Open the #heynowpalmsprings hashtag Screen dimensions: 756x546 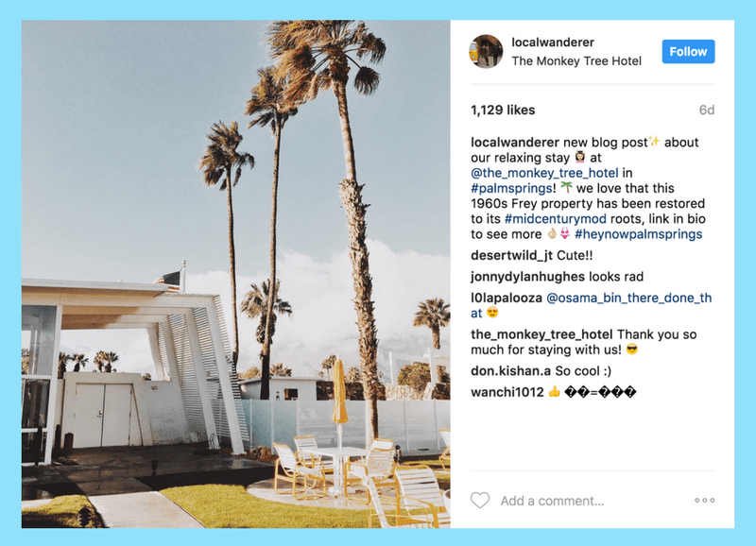[x=639, y=234]
